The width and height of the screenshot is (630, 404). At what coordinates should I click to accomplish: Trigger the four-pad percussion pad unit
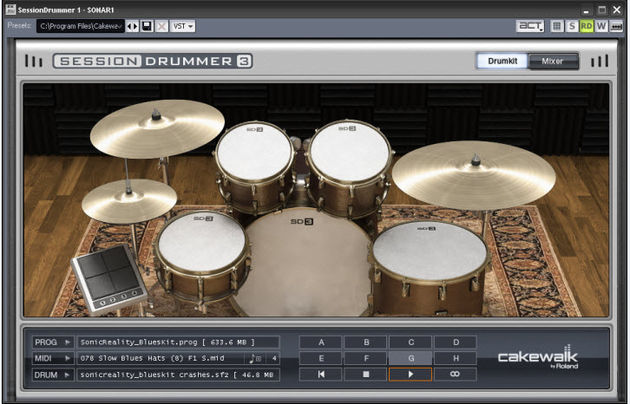click(x=109, y=278)
